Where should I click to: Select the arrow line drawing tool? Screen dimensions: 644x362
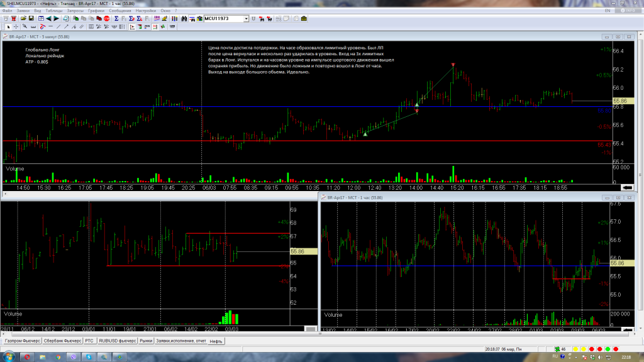pyautogui.click(x=66, y=26)
